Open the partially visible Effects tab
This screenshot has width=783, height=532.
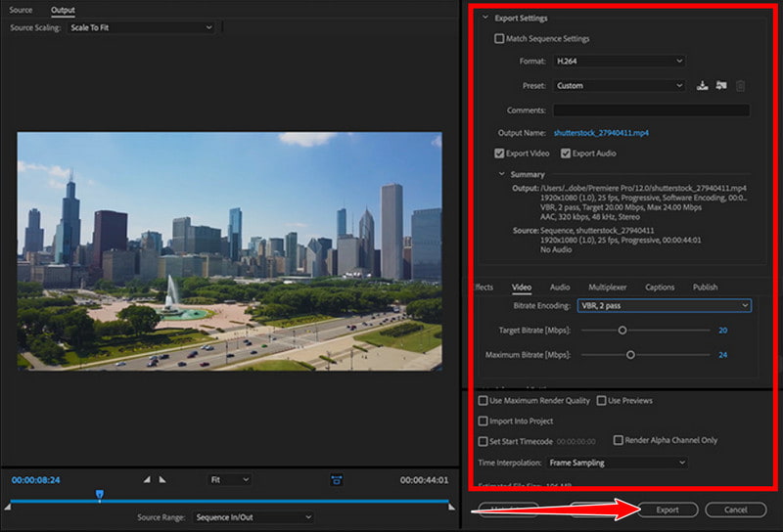point(484,287)
